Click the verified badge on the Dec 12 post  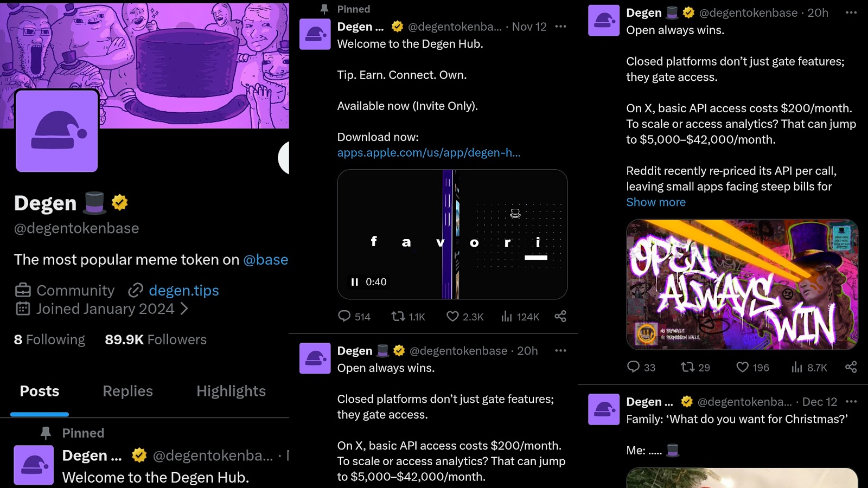point(687,402)
